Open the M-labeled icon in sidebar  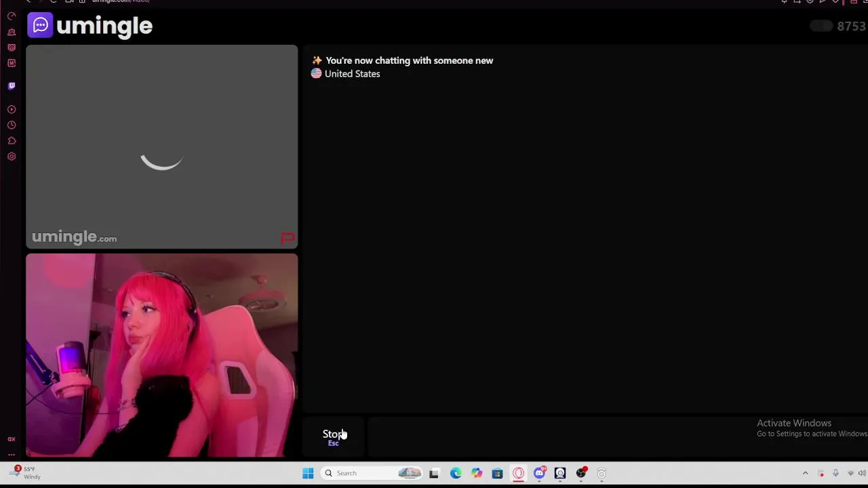pos(12,63)
